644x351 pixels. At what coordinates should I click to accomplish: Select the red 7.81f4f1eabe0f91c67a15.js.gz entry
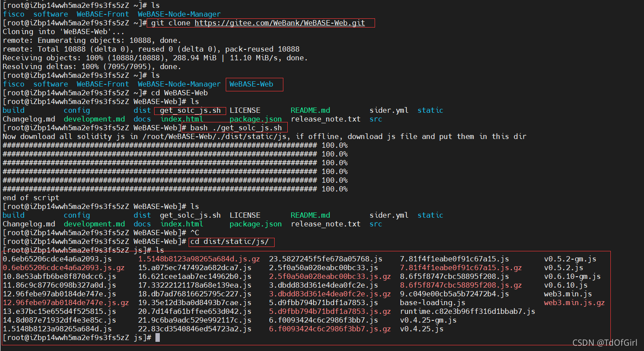pyautogui.click(x=461, y=268)
